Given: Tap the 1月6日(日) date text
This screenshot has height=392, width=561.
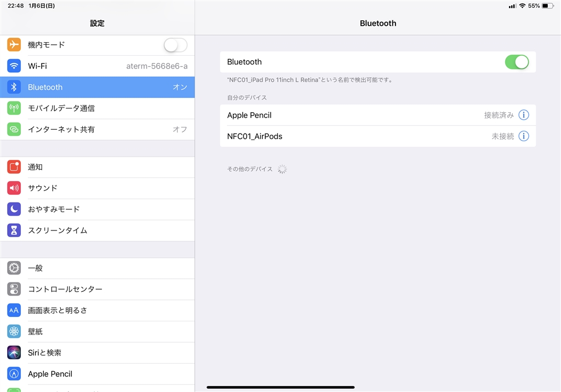Looking at the screenshot, I should click(x=42, y=5).
